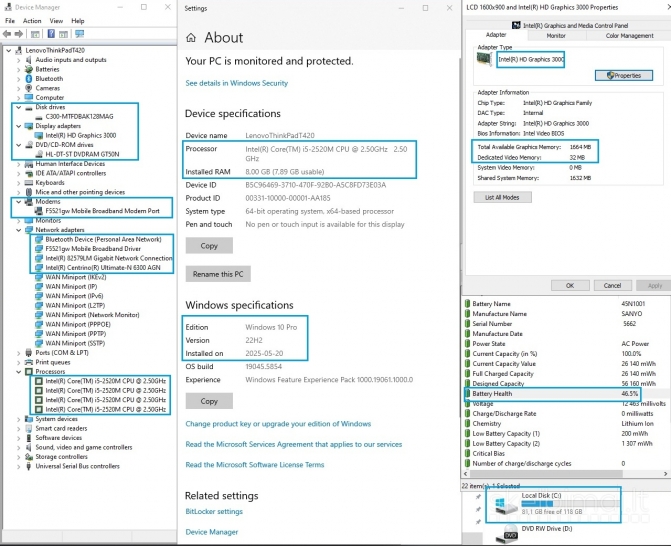
Task: Expand the Audio inputs and outputs node
Action: coord(18,60)
